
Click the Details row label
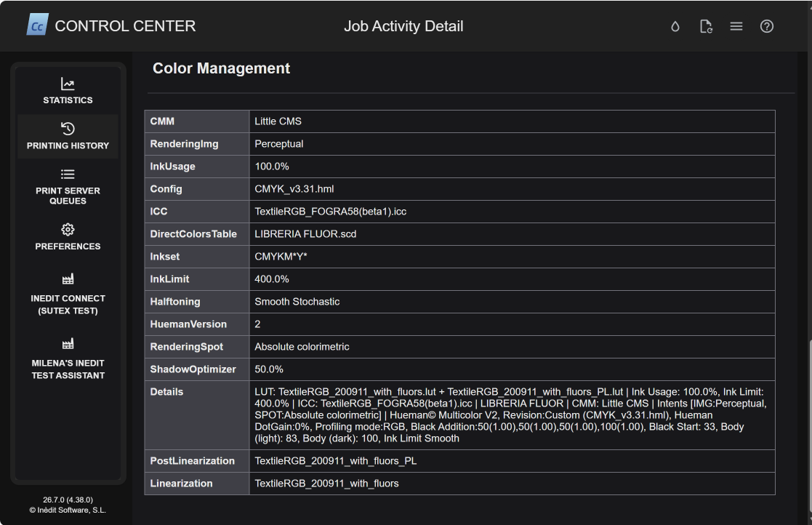coord(166,392)
